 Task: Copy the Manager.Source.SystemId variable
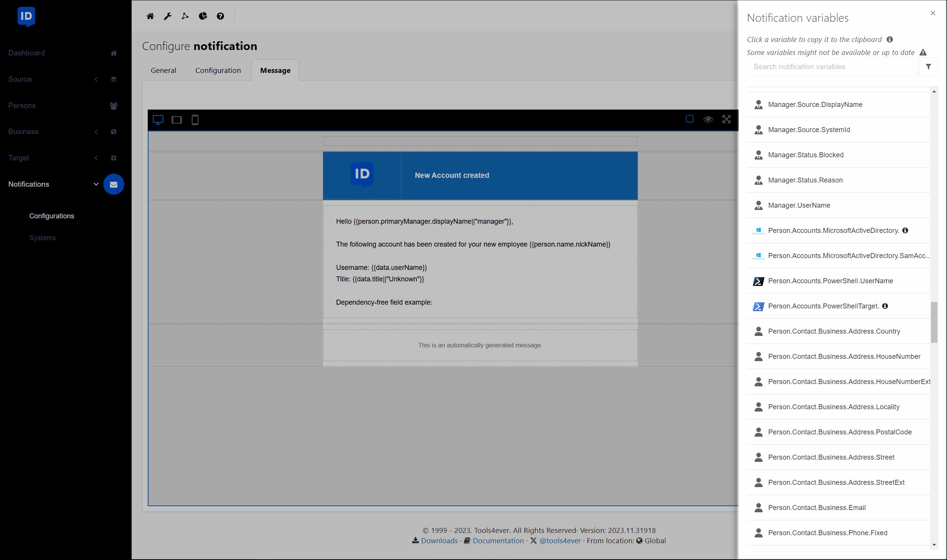tap(838, 130)
